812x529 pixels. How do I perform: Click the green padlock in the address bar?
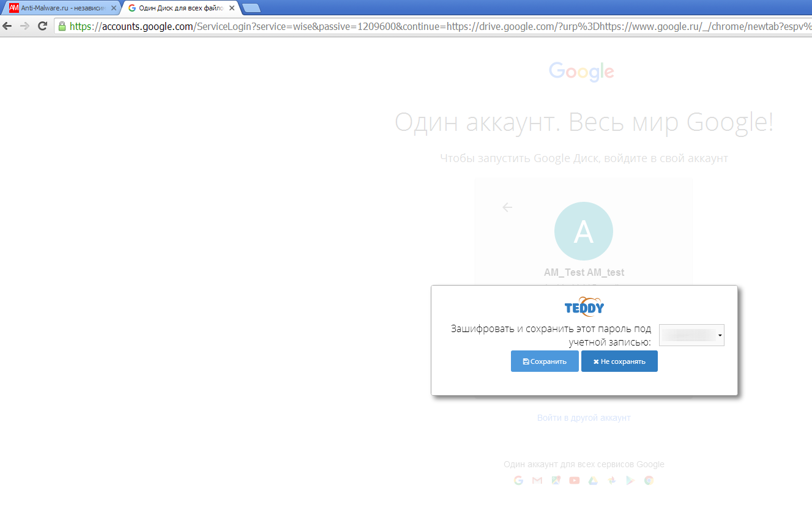click(x=62, y=26)
